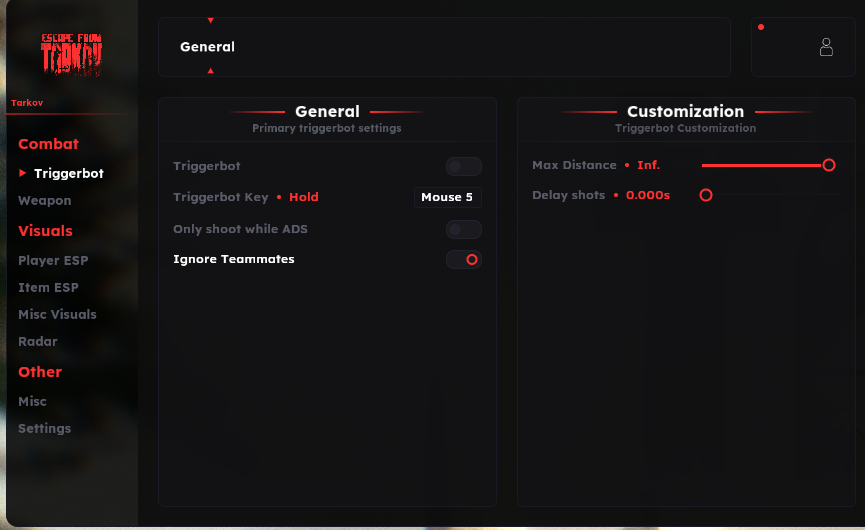Open the Radar page
The image size is (865, 530).
pyautogui.click(x=38, y=341)
